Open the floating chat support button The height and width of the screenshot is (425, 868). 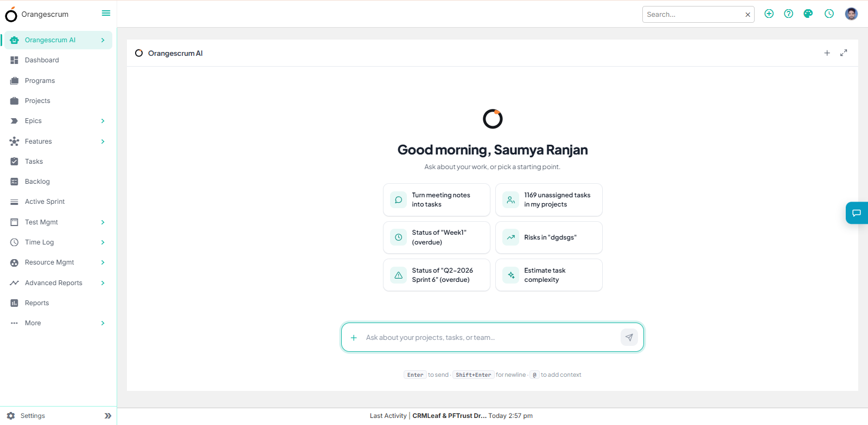click(x=857, y=213)
